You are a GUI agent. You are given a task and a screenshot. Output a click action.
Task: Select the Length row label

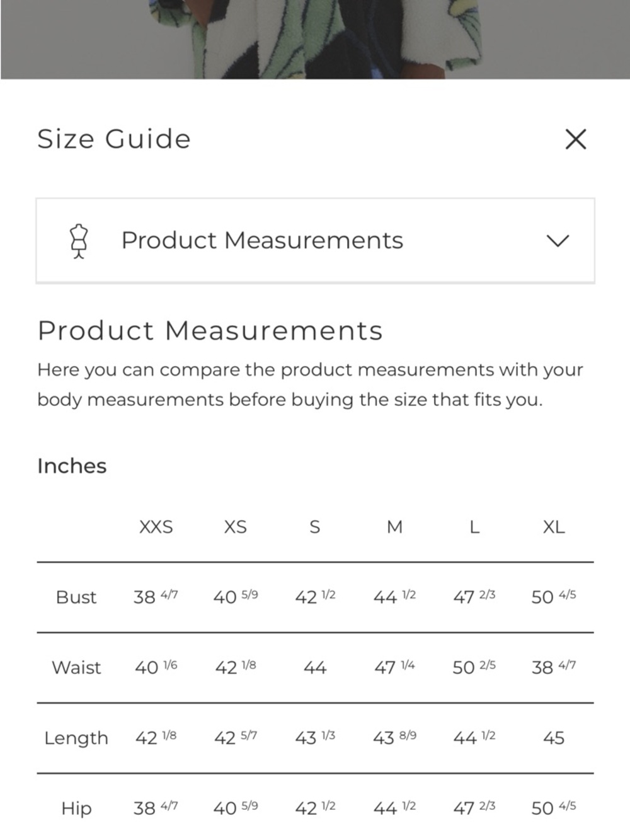pos(76,738)
